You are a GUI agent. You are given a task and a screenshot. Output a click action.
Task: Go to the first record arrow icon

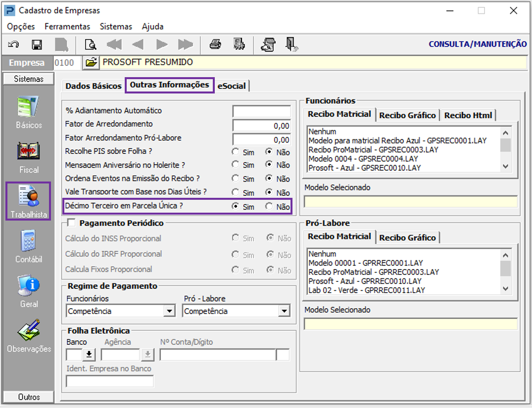114,45
